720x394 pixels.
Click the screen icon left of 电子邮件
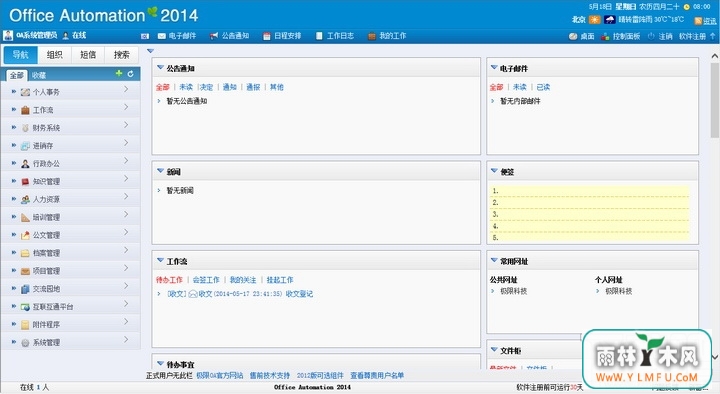[145, 36]
